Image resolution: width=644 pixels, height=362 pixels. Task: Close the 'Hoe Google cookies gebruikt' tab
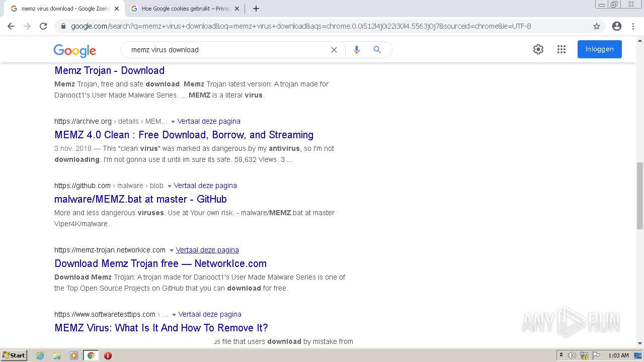coord(236,9)
